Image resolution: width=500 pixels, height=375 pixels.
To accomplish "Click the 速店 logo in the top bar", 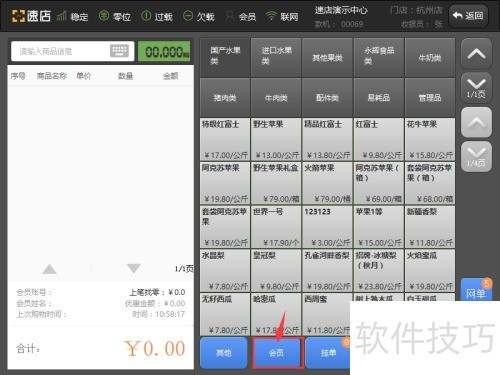I will point(31,16).
